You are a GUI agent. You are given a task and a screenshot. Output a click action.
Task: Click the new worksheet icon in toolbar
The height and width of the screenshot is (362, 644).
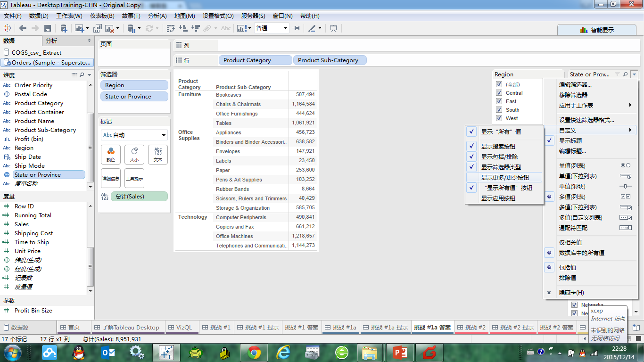coord(79,28)
